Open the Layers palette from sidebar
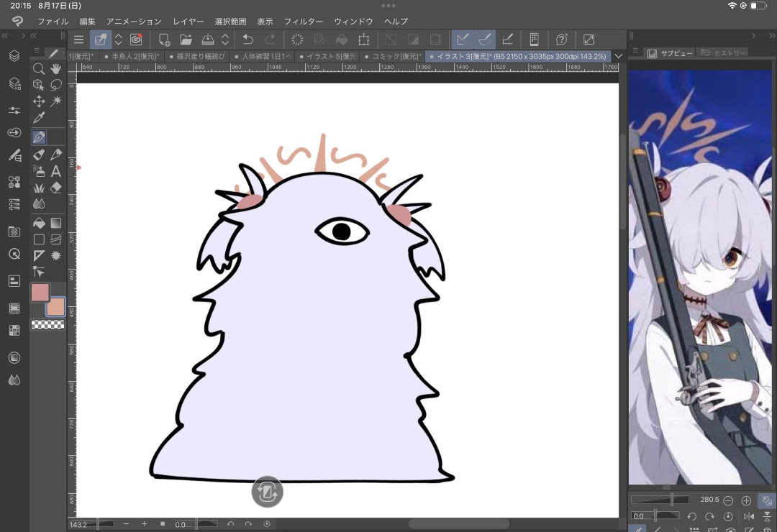 pyautogui.click(x=14, y=56)
